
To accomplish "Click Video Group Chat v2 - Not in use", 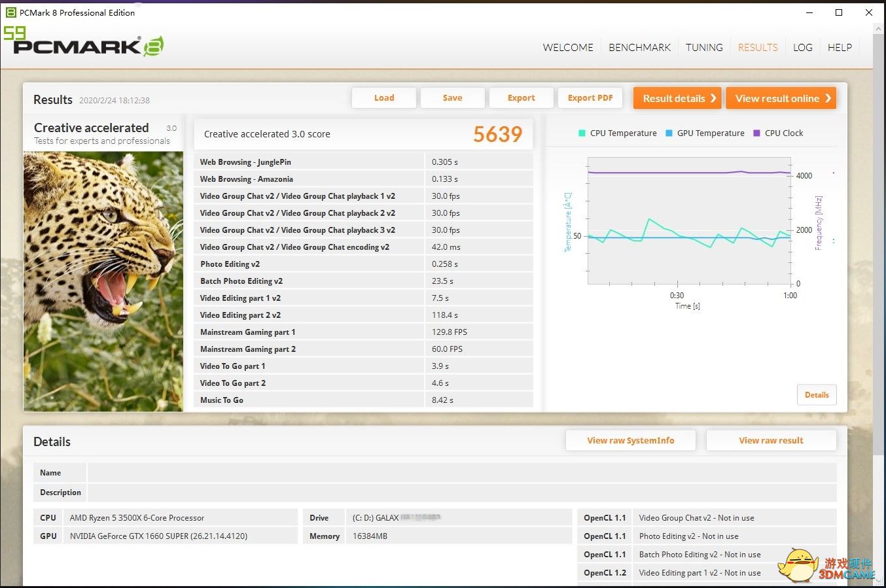I will pyautogui.click(x=696, y=517).
